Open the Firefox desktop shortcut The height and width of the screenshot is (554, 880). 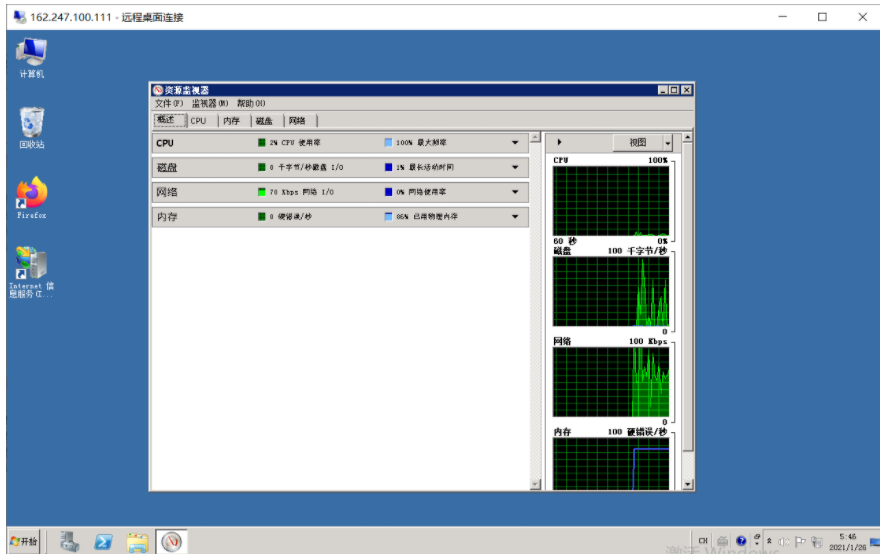coord(32,194)
